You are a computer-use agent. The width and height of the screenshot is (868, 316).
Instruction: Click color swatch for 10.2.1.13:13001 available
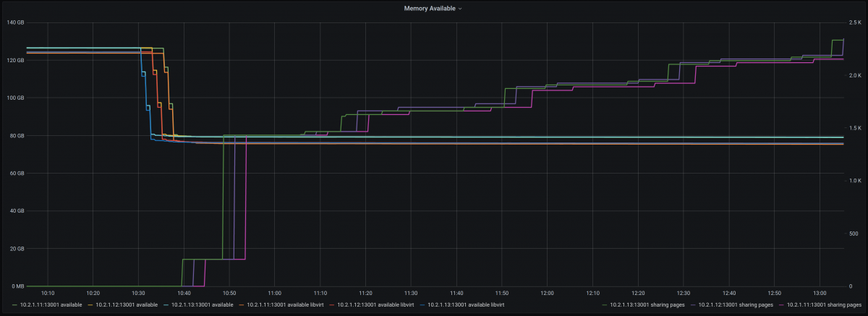(166, 306)
